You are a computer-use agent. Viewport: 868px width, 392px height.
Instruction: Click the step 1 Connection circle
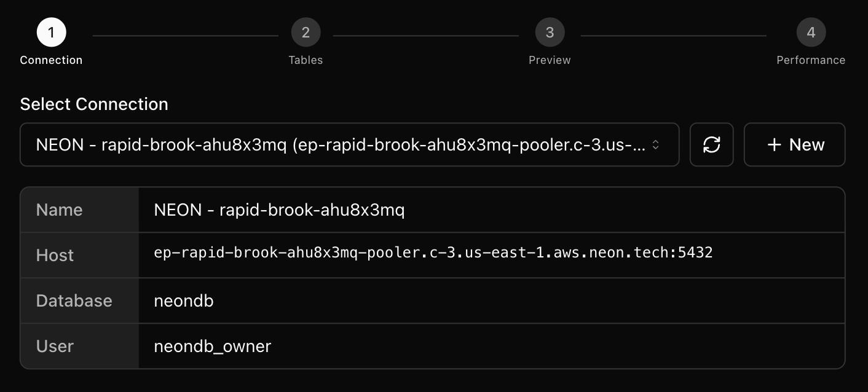coord(51,32)
